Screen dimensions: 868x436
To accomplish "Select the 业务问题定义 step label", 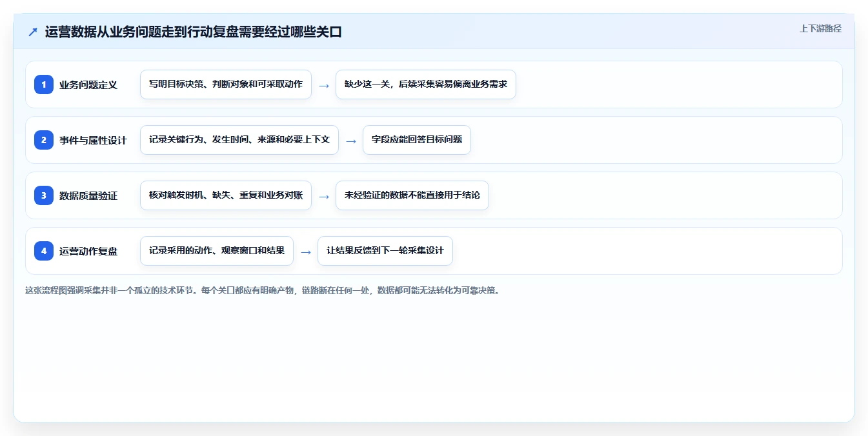I will (88, 84).
